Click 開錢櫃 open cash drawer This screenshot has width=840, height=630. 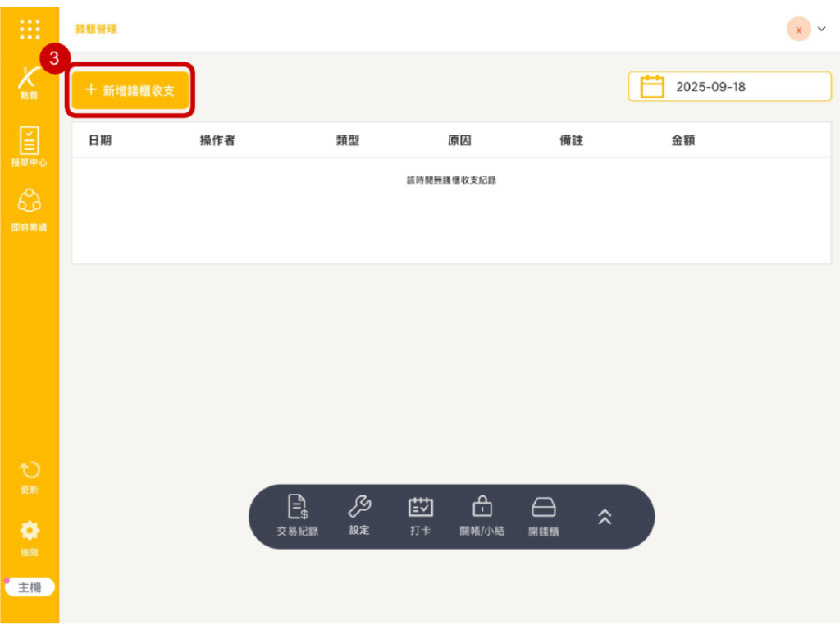click(544, 516)
